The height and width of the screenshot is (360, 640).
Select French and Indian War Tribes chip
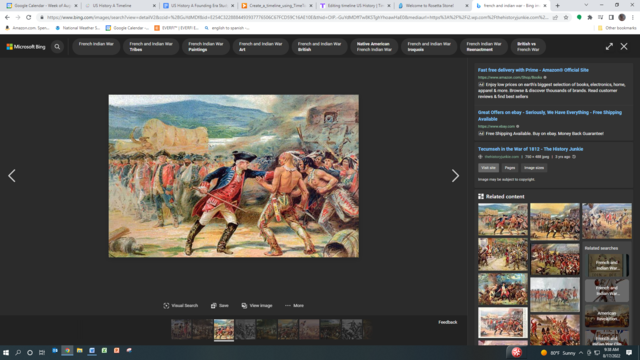[x=151, y=47]
